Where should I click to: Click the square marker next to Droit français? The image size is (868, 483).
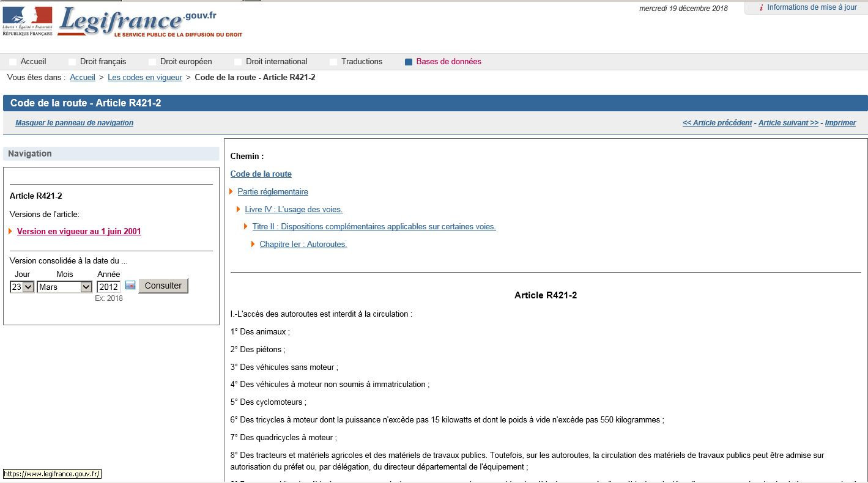(x=72, y=62)
